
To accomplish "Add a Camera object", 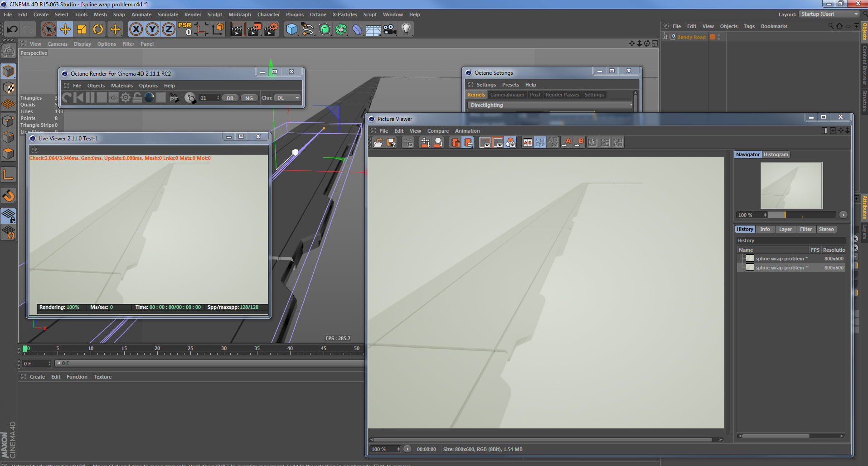I will (x=390, y=29).
